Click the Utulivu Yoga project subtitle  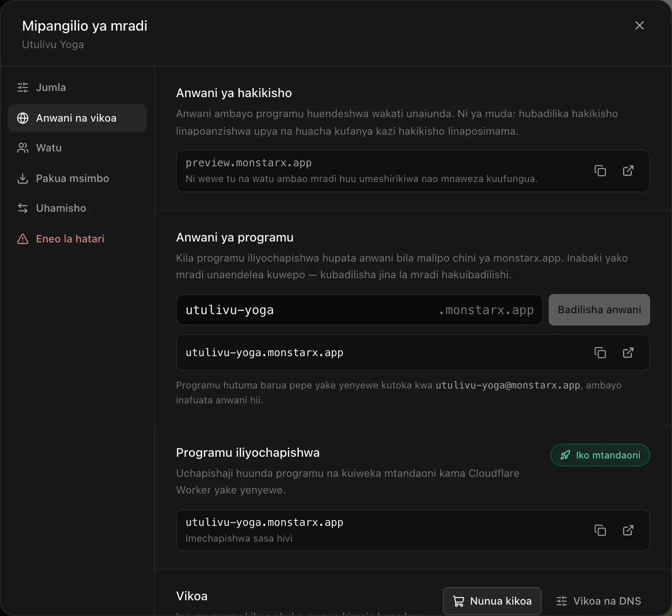[x=53, y=45]
